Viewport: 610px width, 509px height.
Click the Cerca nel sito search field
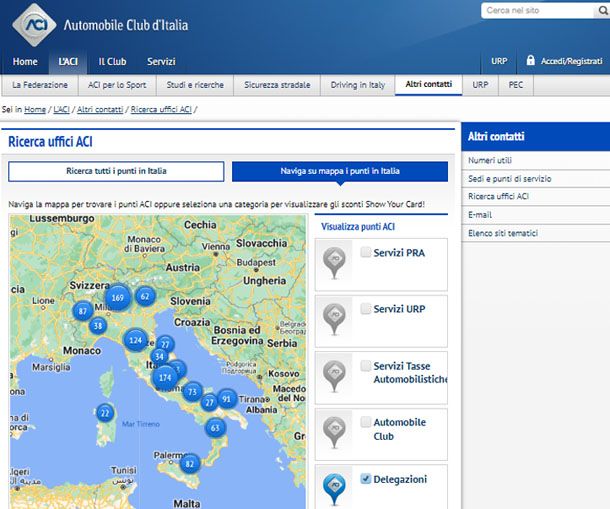538,11
